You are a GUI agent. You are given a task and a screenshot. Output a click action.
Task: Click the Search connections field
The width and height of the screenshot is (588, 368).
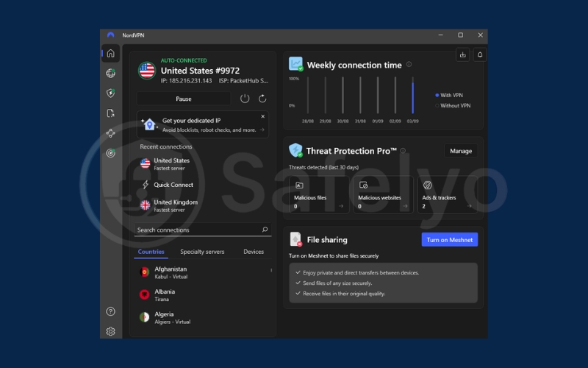[x=203, y=230]
